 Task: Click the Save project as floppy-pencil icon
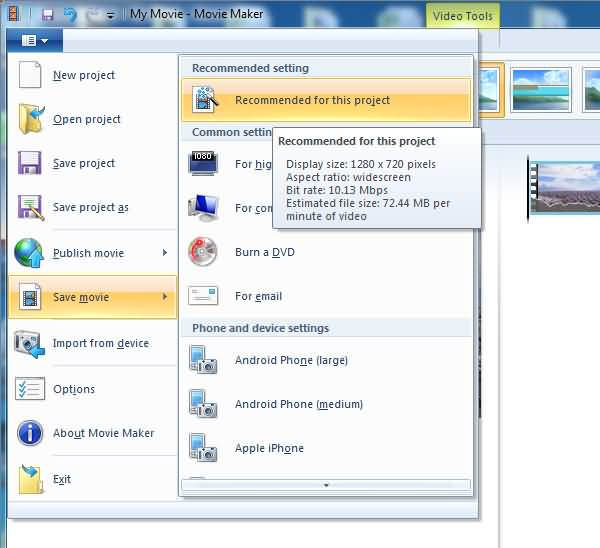pyautogui.click(x=31, y=207)
